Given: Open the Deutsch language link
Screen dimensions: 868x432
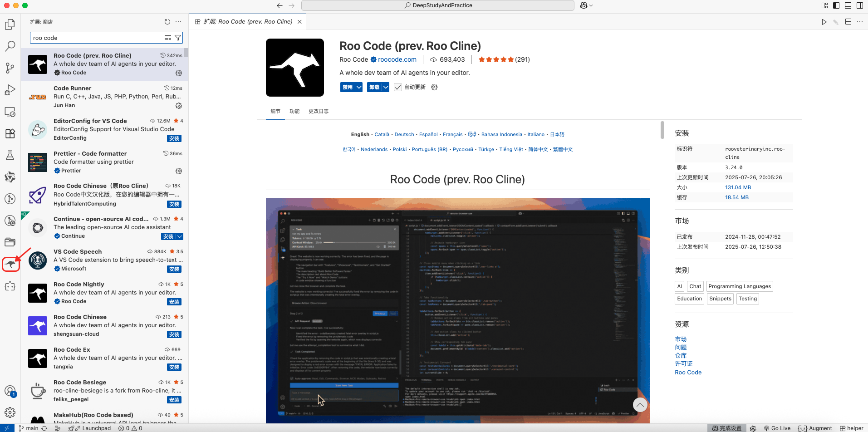Looking at the screenshot, I should point(404,134).
